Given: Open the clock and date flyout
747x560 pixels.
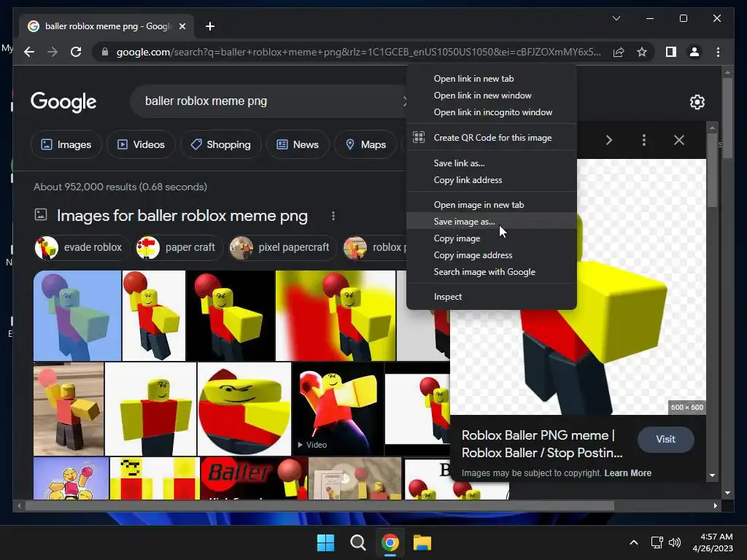Looking at the screenshot, I should pos(713,542).
